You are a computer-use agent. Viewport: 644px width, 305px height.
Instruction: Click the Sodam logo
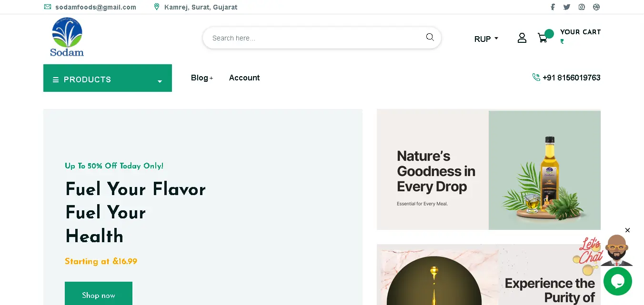[67, 38]
